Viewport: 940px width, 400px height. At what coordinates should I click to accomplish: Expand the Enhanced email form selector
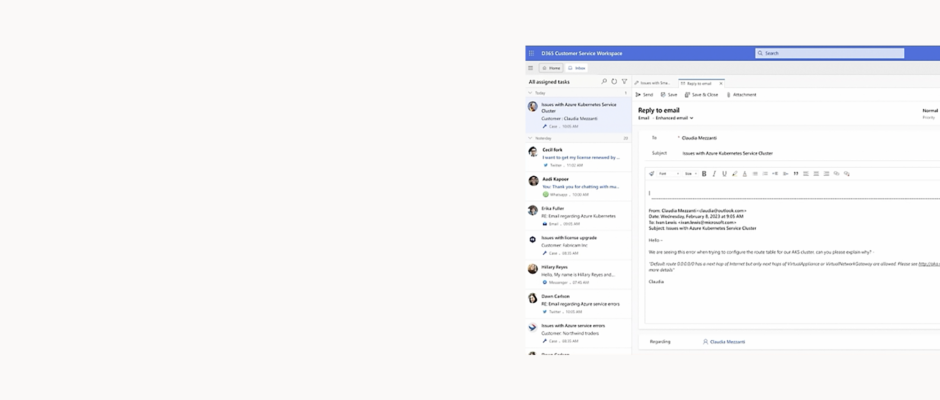(x=674, y=118)
